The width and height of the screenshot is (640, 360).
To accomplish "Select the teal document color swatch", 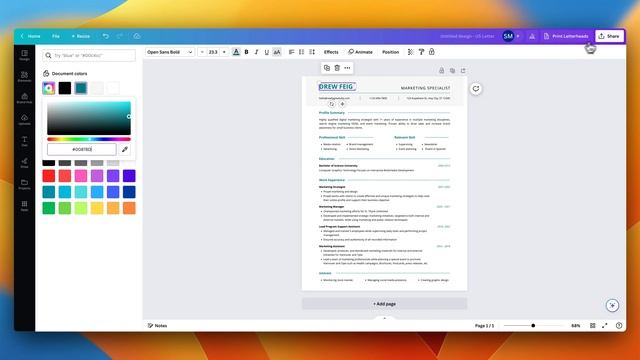I will pyautogui.click(x=81, y=88).
